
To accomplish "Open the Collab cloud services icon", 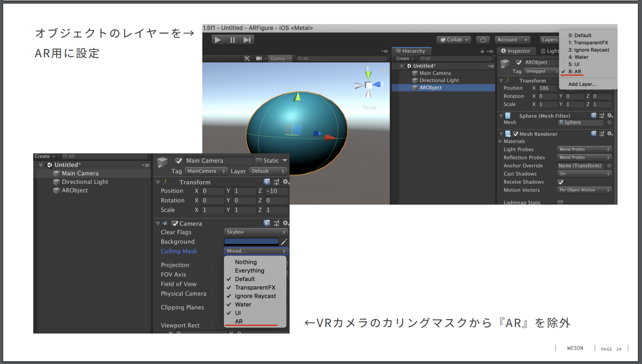I will (482, 40).
